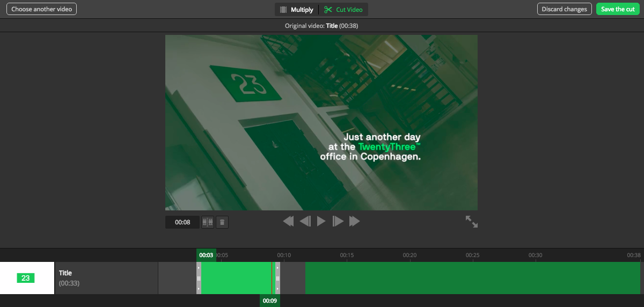Screen dimensions: 644x307
Task: Enter fullscreen using the expand arrows icon
Action: pyautogui.click(x=472, y=222)
